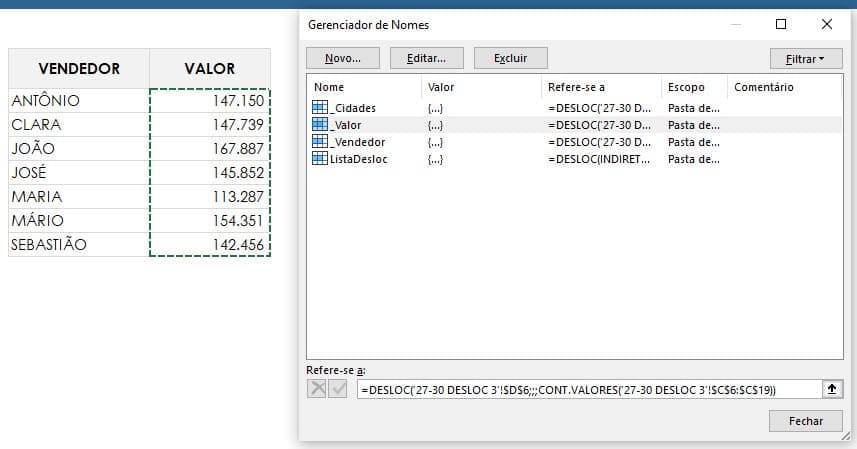This screenshot has width=857, height=449.
Task: Open the Filtrar dropdown
Action: click(x=806, y=59)
